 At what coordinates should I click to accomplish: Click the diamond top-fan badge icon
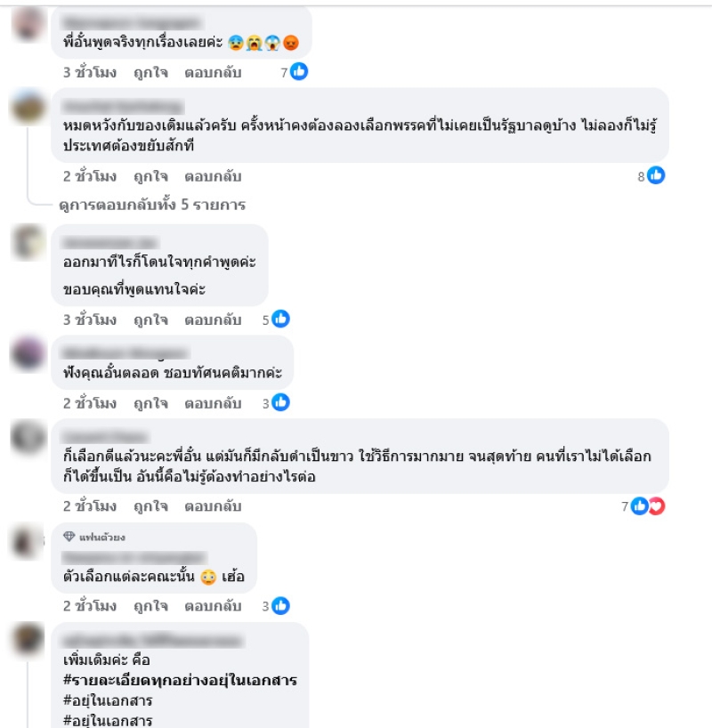coord(69,537)
